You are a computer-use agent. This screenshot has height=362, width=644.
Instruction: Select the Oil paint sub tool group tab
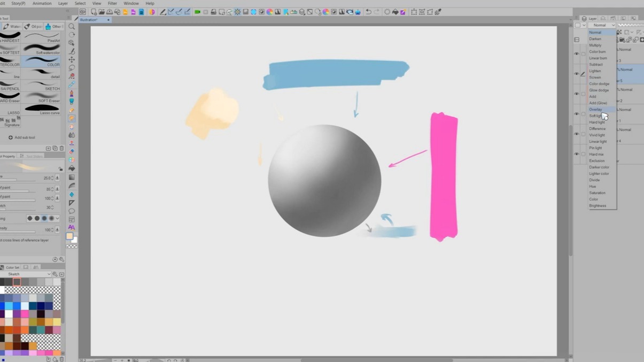33,26
